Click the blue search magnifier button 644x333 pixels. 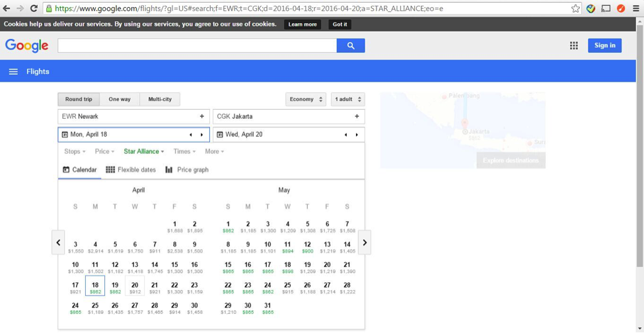pos(351,46)
